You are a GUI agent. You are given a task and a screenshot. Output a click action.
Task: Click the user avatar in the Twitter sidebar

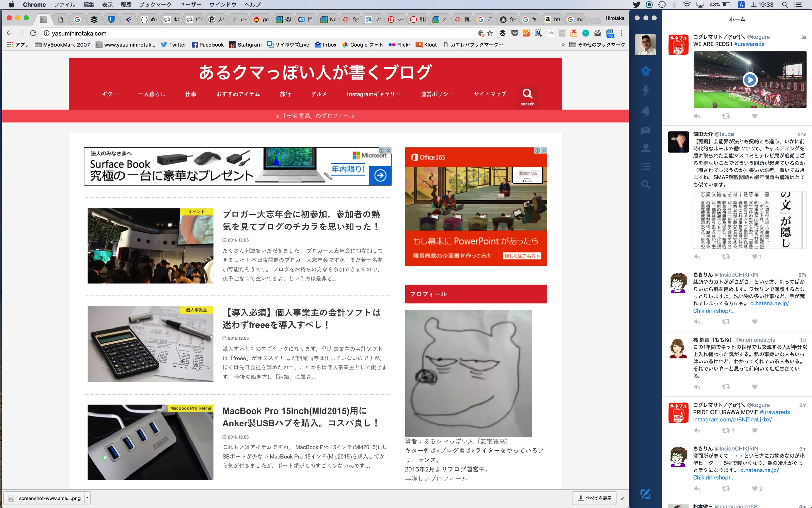point(646,44)
